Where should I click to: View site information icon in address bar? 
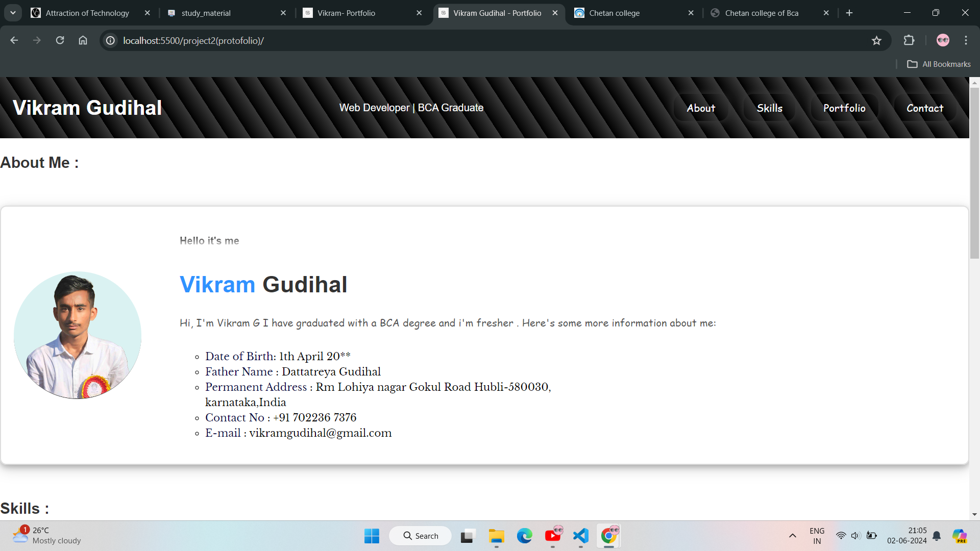coord(110,40)
